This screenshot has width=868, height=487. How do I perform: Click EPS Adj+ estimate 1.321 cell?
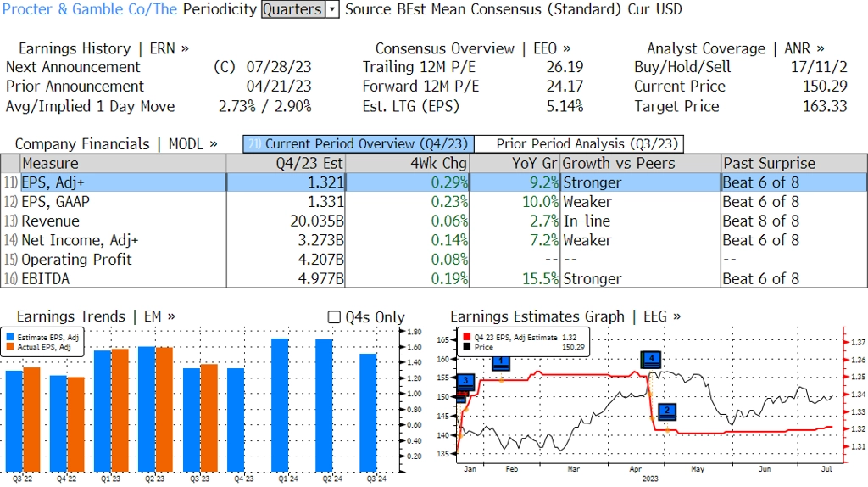pos(286,182)
